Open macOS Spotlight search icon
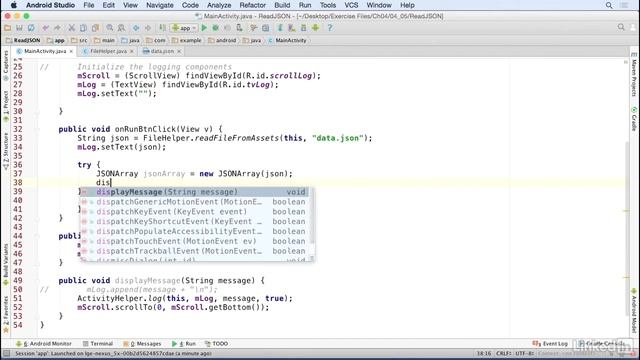Image resolution: width=640 pixels, height=360 pixels. (609, 5)
